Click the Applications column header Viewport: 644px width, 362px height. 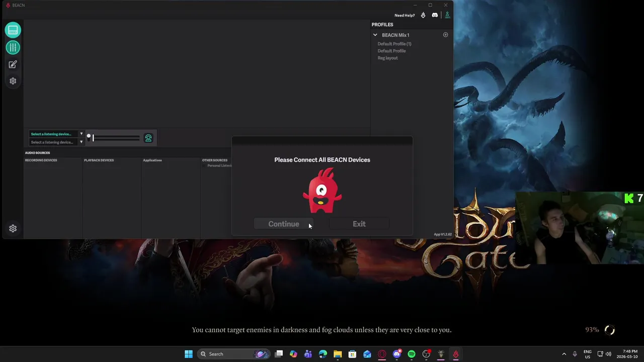152,160
